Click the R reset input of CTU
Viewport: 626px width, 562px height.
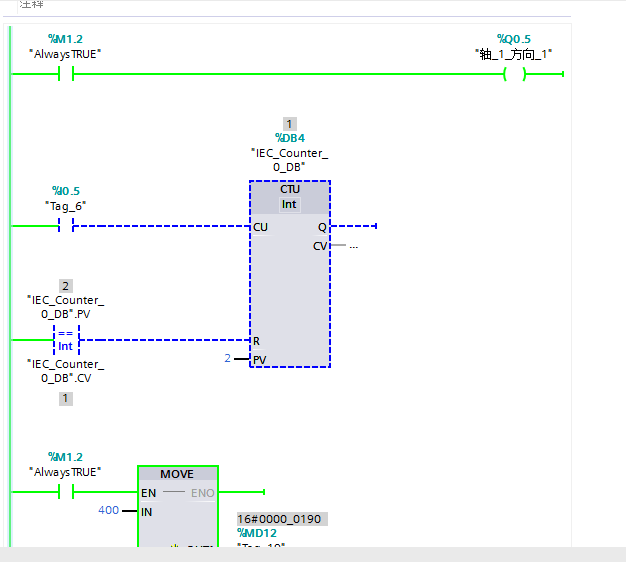(257, 341)
